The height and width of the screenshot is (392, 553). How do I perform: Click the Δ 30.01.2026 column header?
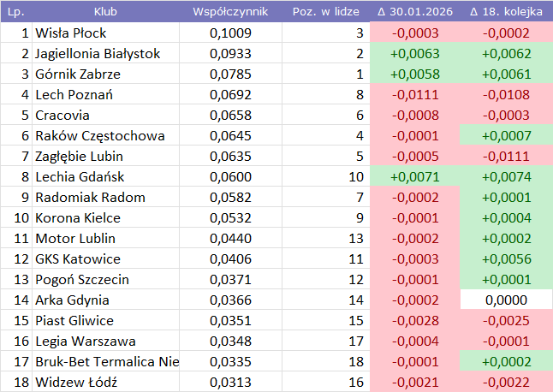414,12
